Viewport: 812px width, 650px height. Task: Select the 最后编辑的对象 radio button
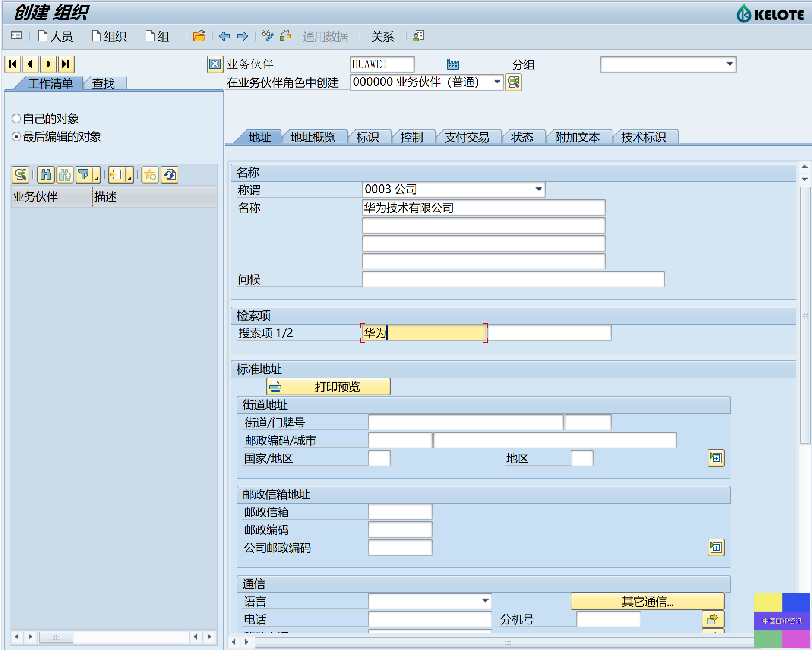[16, 137]
